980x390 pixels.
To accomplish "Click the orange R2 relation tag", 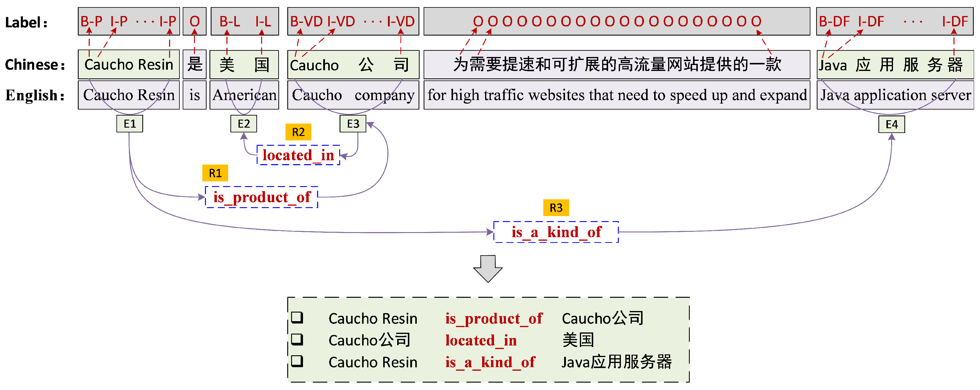I will click(x=298, y=132).
